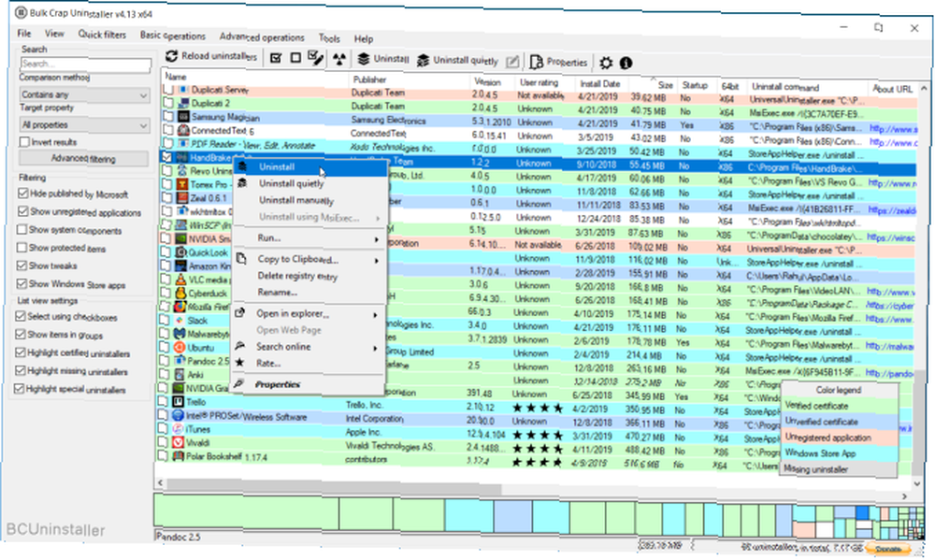Open the Quick filters menu

click(102, 34)
